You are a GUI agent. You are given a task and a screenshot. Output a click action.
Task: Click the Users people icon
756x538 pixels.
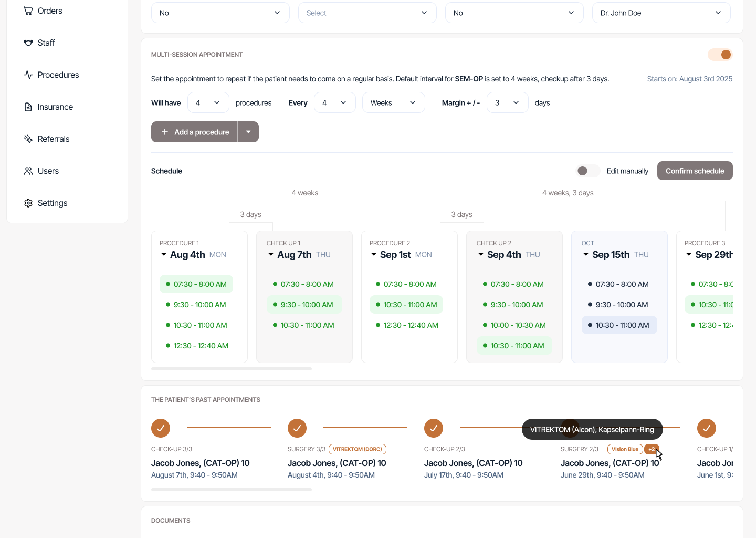click(28, 171)
